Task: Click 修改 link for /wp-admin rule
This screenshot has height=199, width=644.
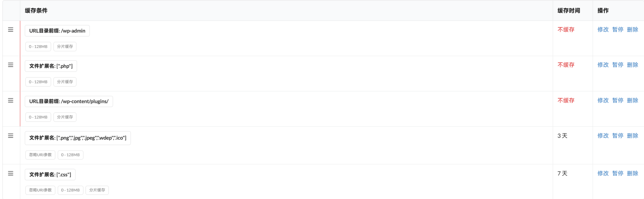Action: 603,30
